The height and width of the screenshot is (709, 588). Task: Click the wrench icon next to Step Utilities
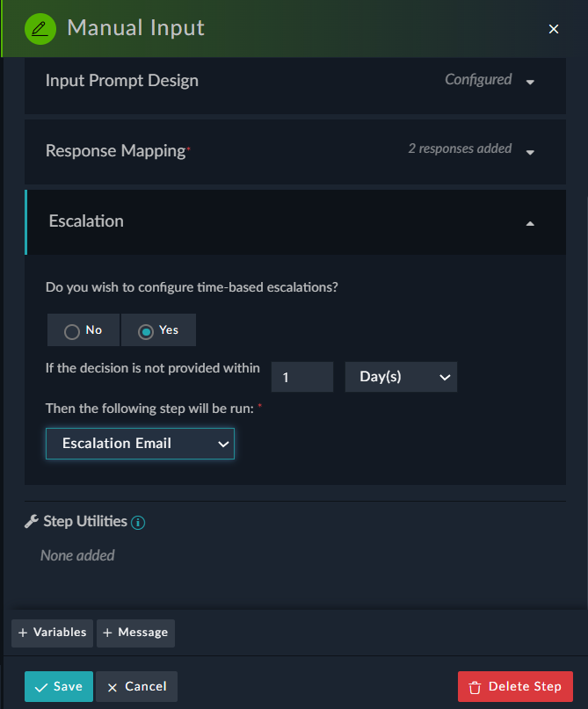point(28,521)
